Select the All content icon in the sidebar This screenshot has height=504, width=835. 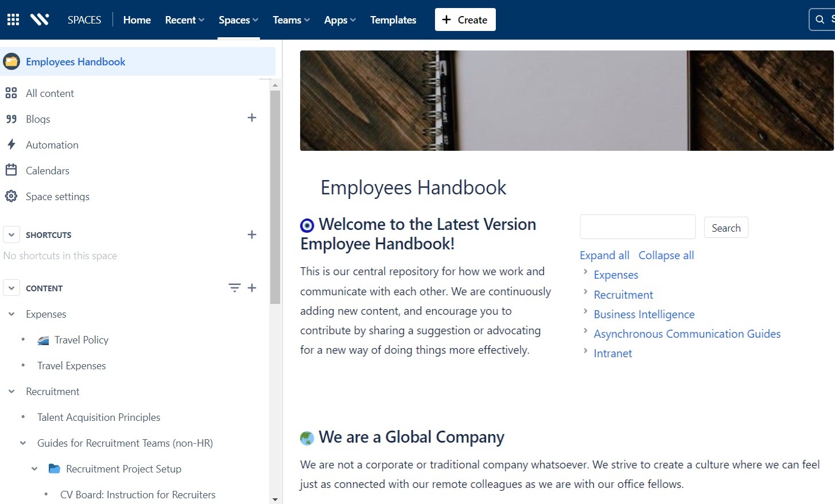pyautogui.click(x=11, y=93)
